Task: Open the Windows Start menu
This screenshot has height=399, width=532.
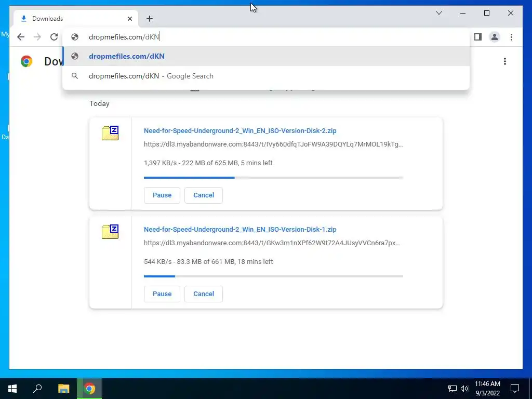Action: click(x=12, y=389)
